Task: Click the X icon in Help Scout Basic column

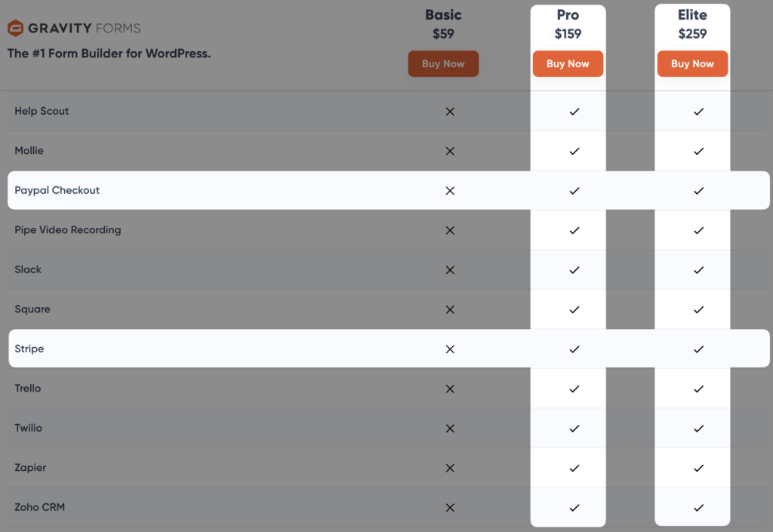Action: tap(450, 112)
